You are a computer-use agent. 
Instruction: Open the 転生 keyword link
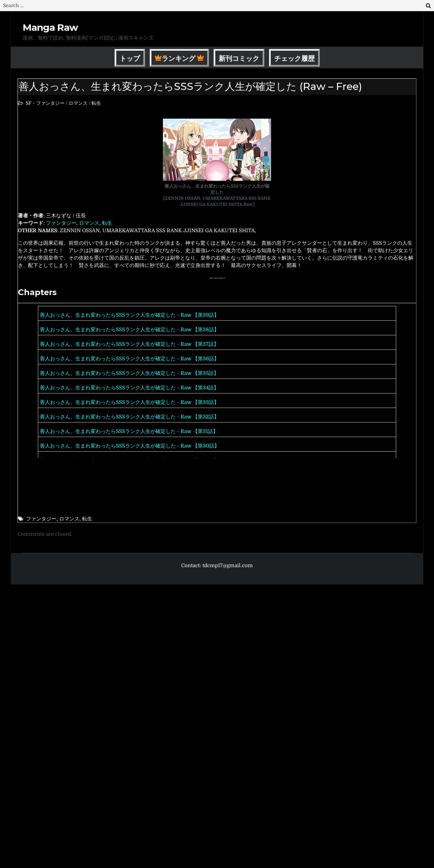[107, 223]
